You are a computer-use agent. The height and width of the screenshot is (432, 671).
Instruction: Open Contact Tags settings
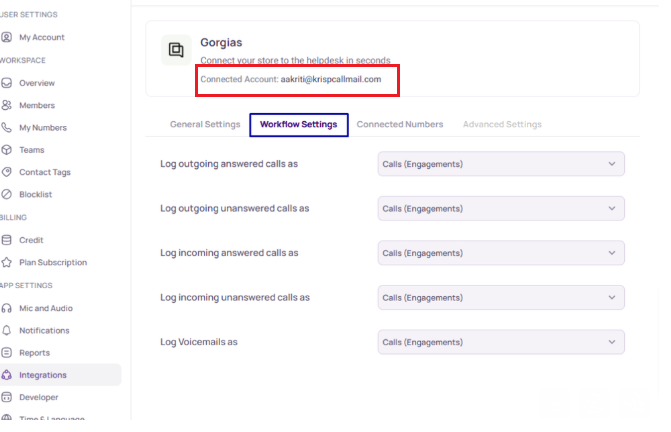tap(45, 172)
